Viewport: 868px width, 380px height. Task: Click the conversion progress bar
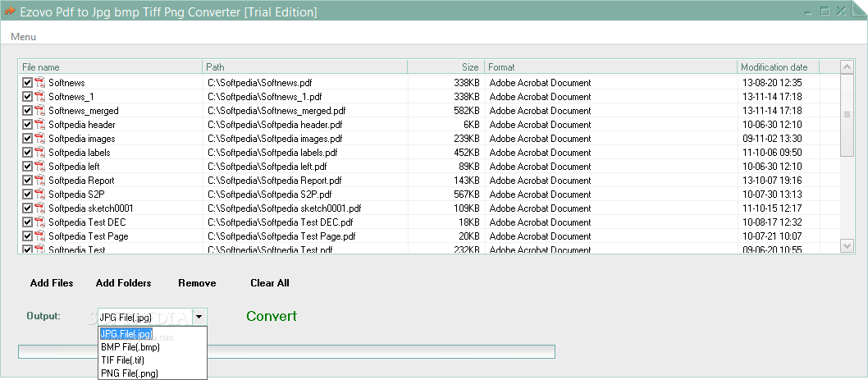287,352
